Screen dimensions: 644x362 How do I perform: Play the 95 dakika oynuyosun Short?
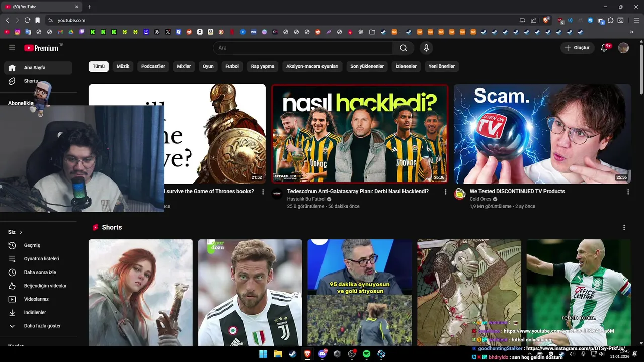(360, 293)
